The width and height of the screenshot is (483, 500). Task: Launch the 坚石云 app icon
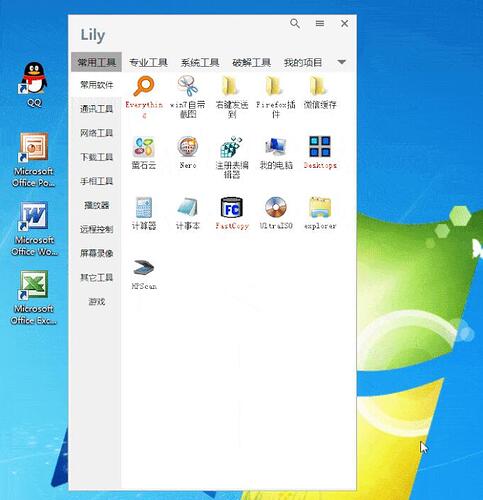(x=144, y=147)
